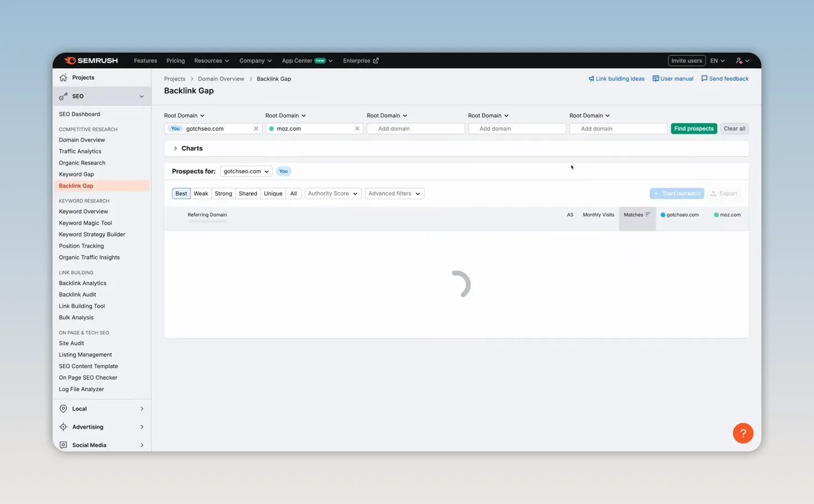This screenshot has height=504, width=814.
Task: Remove gotchseo.com with its X icon
Action: 256,128
